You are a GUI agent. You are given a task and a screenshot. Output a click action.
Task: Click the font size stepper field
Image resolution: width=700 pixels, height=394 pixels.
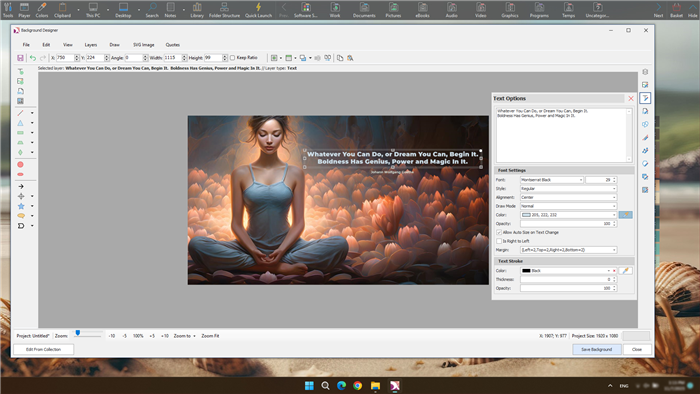coord(601,180)
